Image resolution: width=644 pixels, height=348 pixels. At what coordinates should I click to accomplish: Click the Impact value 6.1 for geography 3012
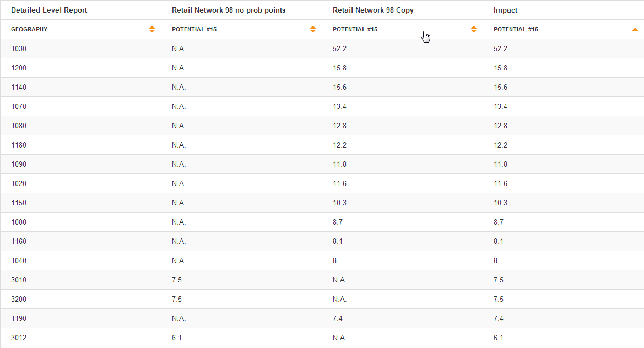coord(499,338)
